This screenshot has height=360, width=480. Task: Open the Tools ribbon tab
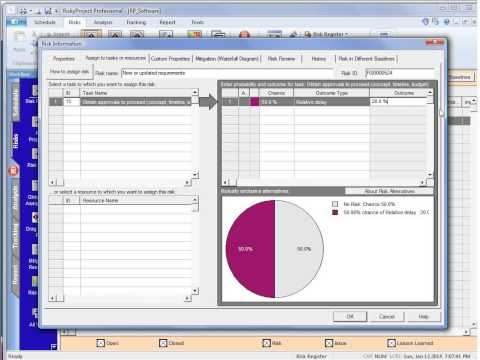[x=197, y=22]
